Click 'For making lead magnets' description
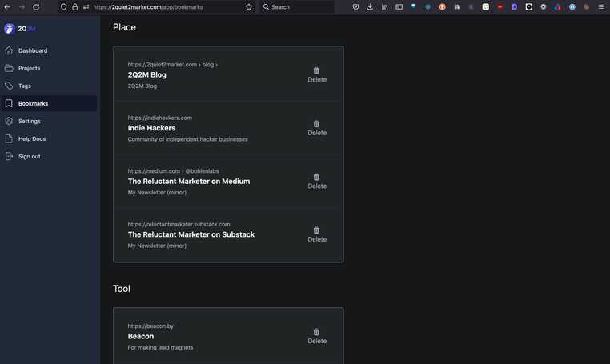This screenshot has height=364, width=610. (160, 348)
